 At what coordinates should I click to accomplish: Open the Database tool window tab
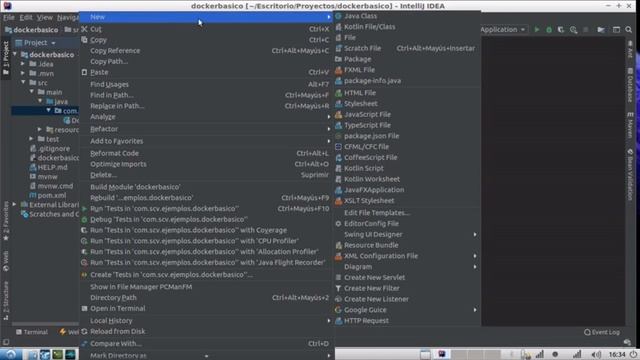tap(630, 85)
